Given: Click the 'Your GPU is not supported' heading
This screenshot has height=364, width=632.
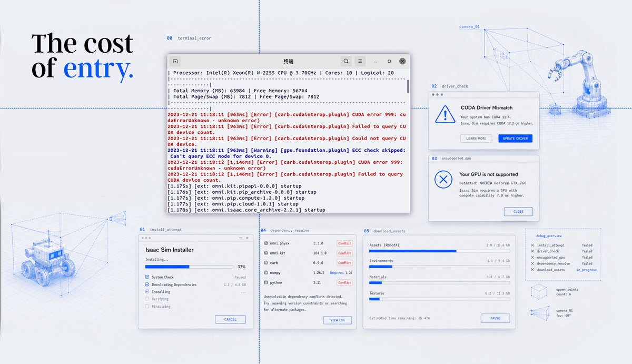Looking at the screenshot, I should (489, 174).
